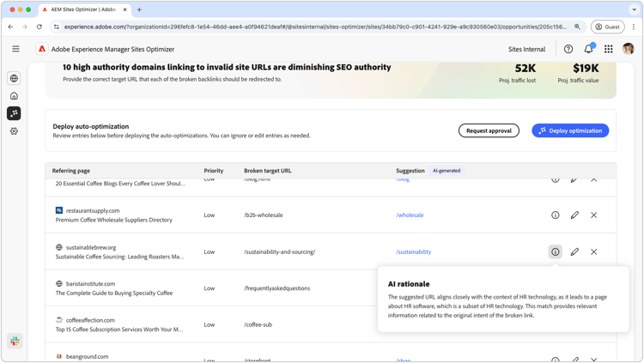Open a new browser tab
Screen dimensions: 644x363
tap(139, 10)
